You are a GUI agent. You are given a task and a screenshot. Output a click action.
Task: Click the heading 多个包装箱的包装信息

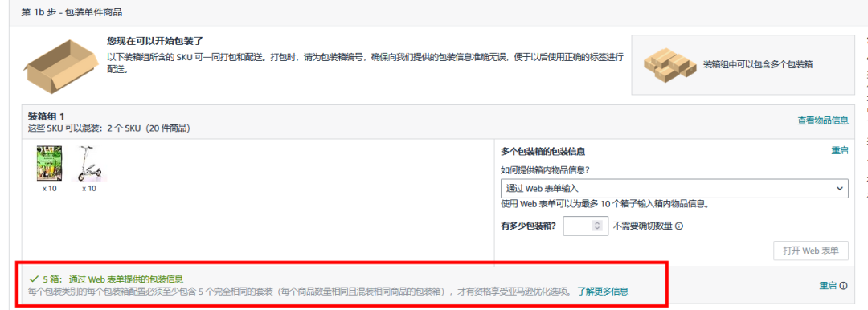tap(543, 151)
